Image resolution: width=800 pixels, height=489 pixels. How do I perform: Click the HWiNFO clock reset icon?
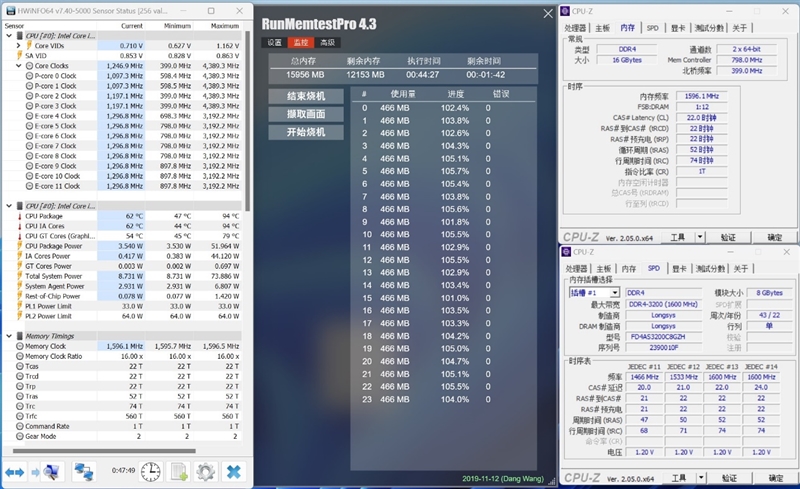point(151,472)
